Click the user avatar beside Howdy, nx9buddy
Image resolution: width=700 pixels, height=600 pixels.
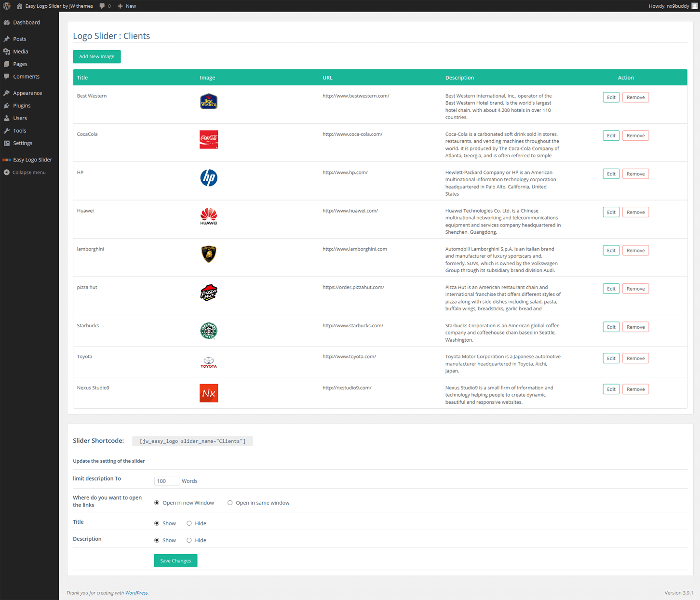coord(695,6)
